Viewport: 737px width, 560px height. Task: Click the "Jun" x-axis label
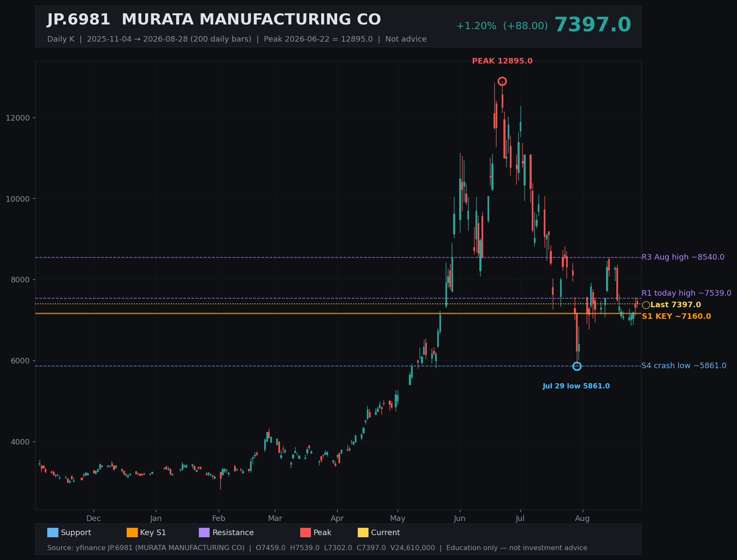click(x=460, y=518)
